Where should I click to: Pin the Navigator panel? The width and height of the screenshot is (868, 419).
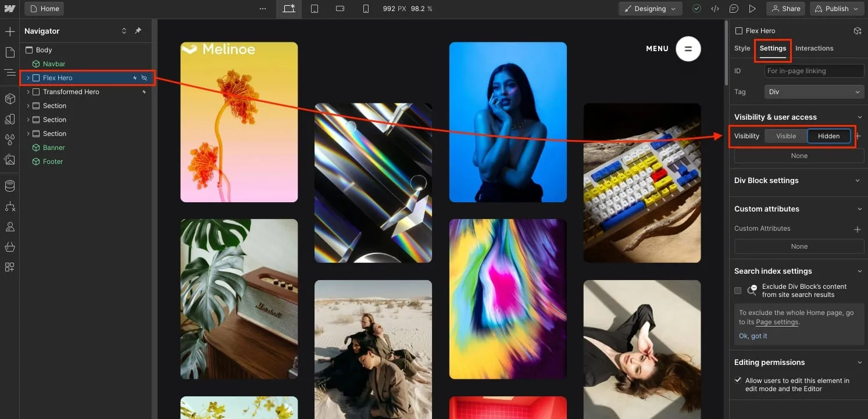point(138,31)
